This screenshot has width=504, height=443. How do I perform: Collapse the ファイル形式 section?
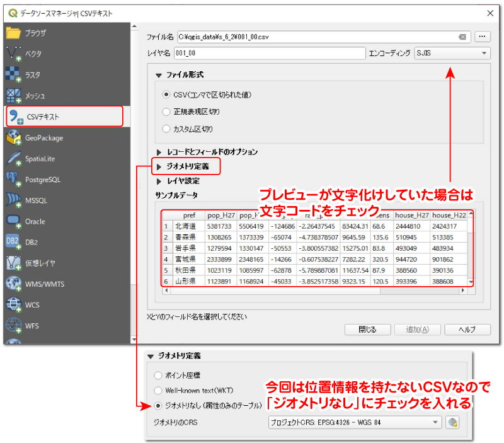[159, 75]
